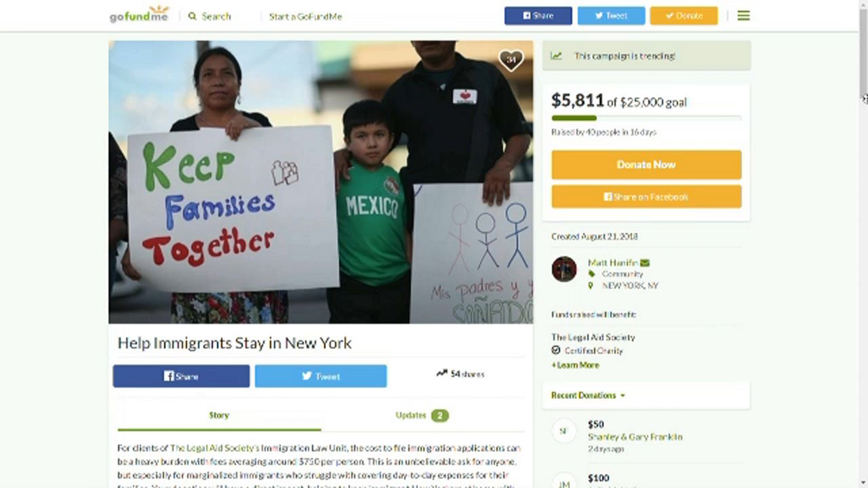Expand Learn More about the charity
868x488 pixels.
(575, 365)
